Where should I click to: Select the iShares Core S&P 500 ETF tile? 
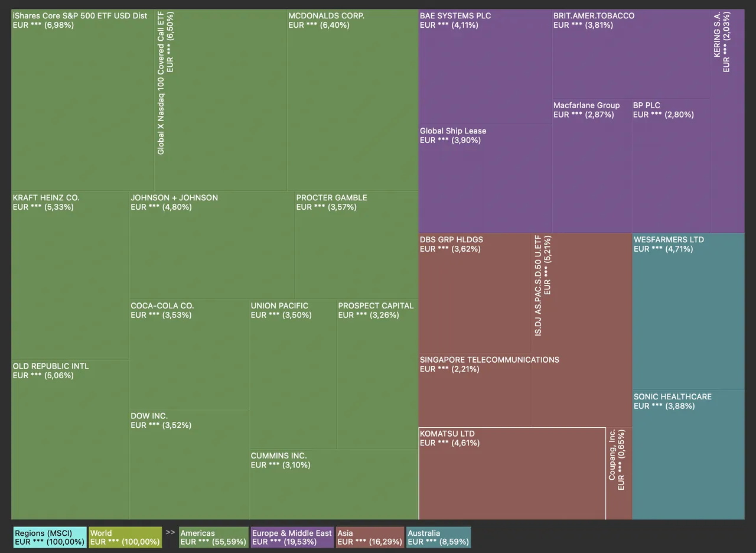click(x=83, y=100)
